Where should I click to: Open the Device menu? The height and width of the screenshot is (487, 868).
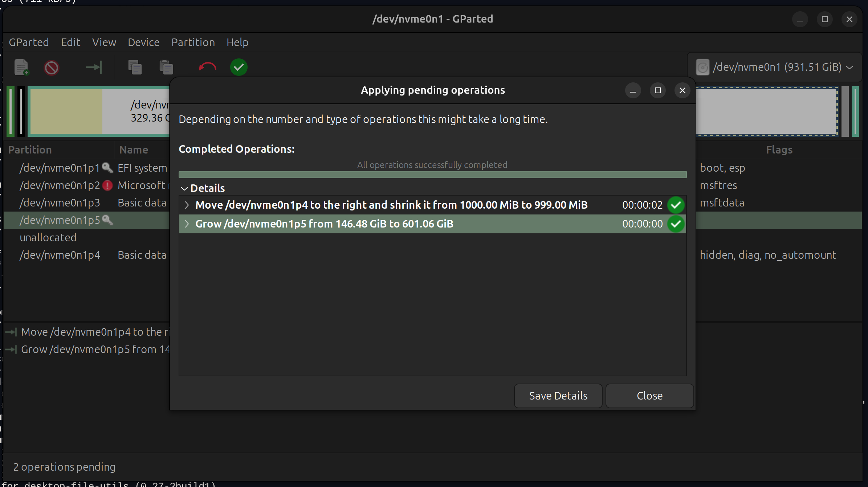tap(144, 42)
